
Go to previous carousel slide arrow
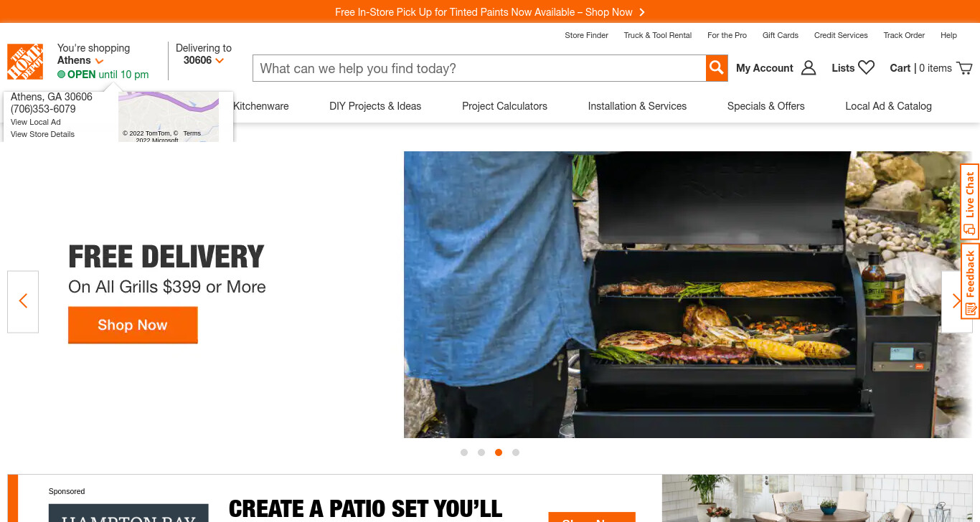click(x=23, y=301)
